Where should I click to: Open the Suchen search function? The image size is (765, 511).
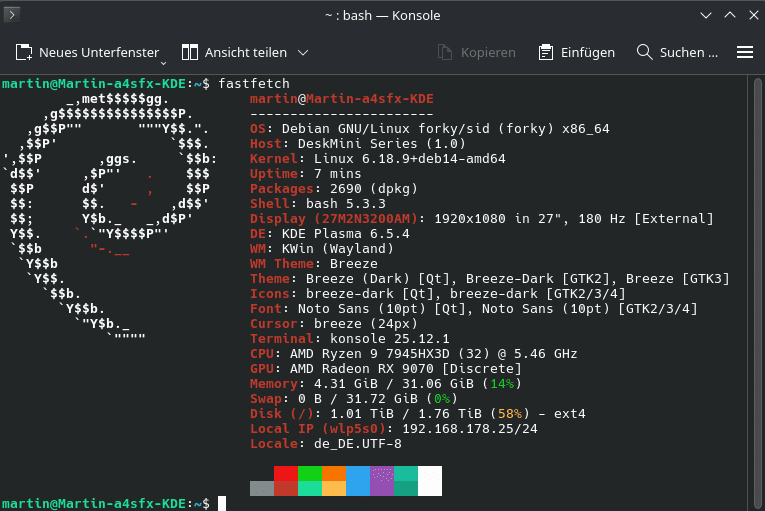coord(677,52)
